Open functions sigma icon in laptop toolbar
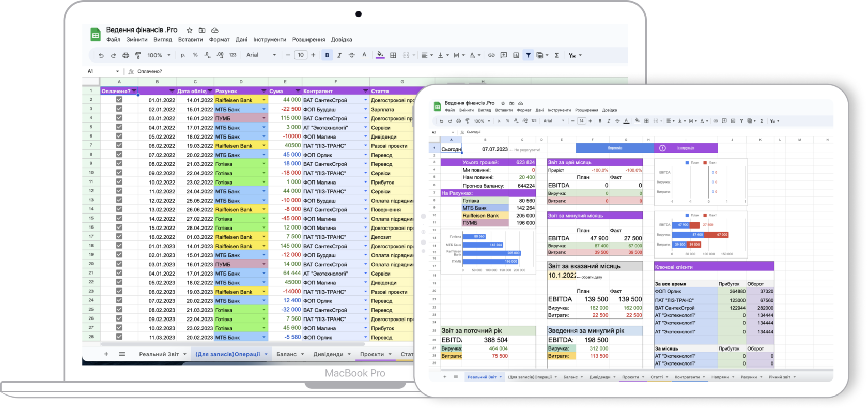 click(x=556, y=55)
